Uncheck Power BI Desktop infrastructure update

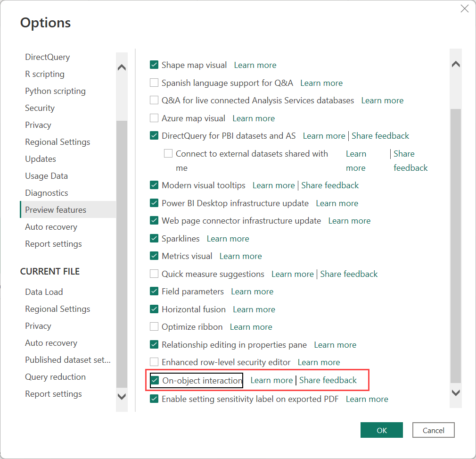pyautogui.click(x=154, y=203)
